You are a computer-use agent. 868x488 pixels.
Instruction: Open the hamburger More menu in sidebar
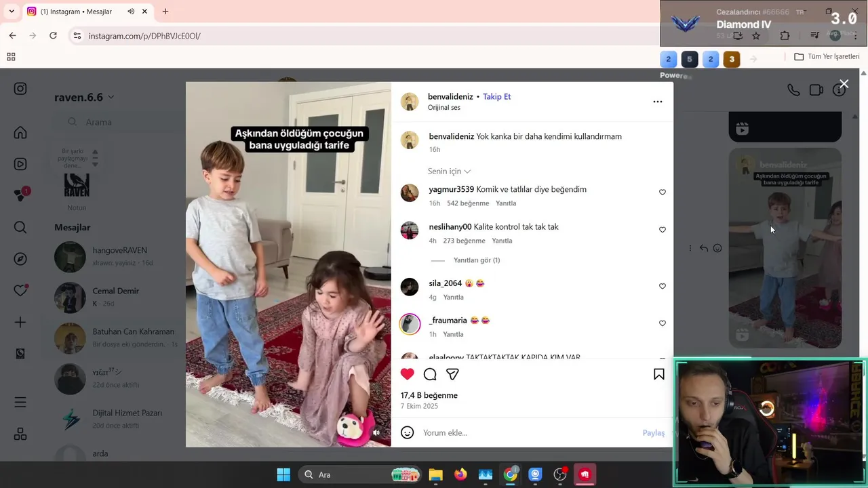point(20,403)
